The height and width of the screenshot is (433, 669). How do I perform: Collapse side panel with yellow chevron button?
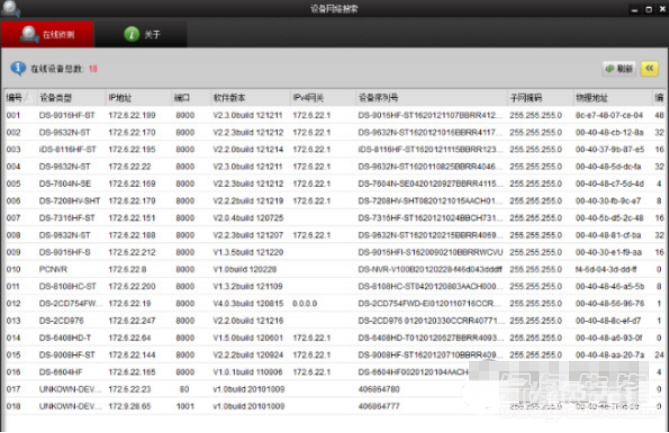[649, 69]
